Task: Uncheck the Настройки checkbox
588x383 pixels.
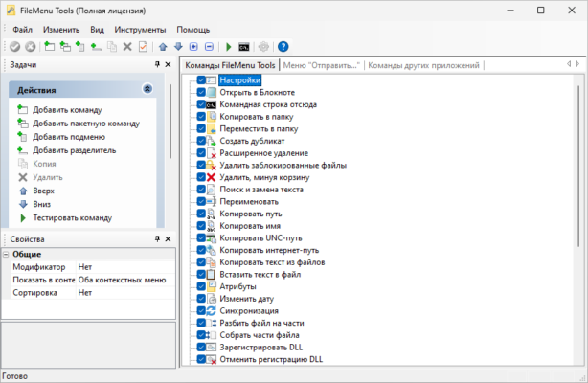Action: coord(201,80)
